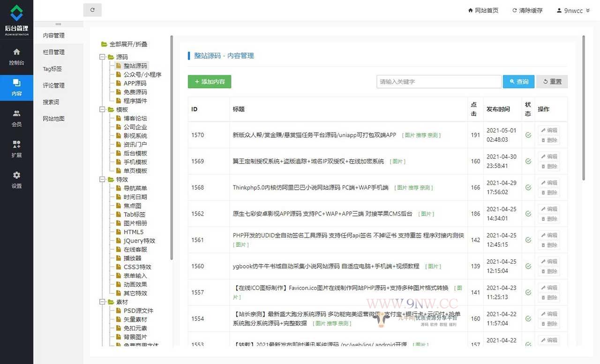Select 程序插件 in the tree
The height and width of the screenshot is (364, 600).
coord(135,101)
